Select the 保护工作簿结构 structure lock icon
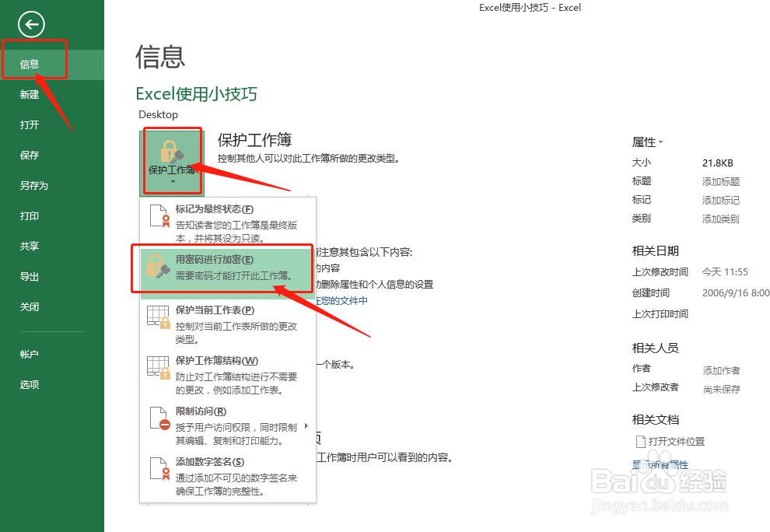Screen dimensions: 770x532 158,368
